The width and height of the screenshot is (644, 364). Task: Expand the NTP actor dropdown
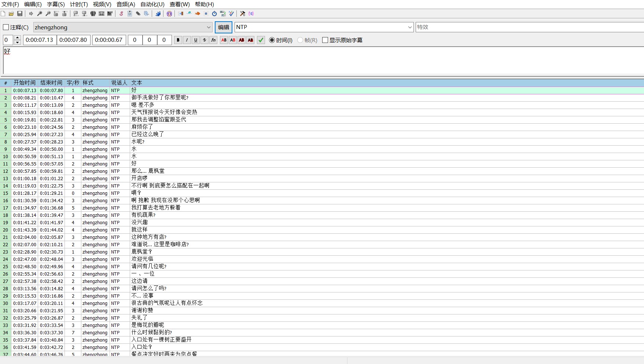(410, 27)
